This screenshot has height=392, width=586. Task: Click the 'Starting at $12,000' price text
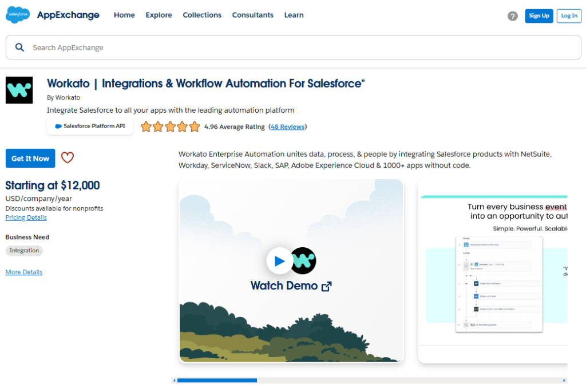pos(53,185)
